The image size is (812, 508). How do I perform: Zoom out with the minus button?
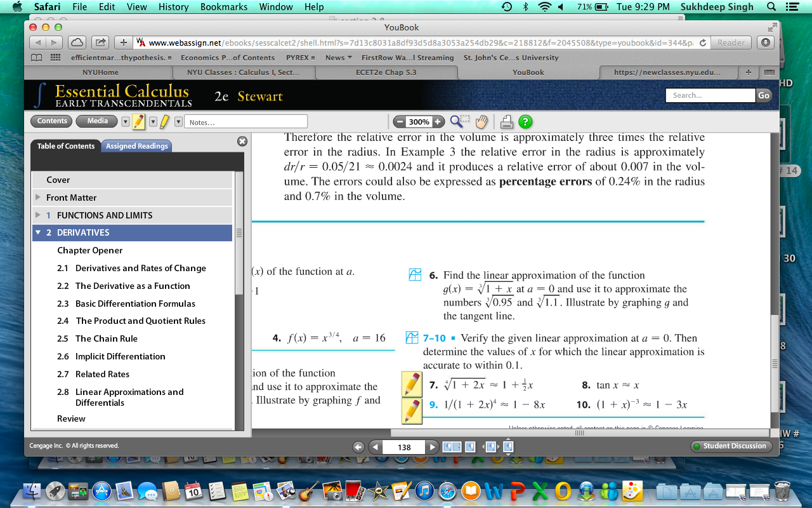point(400,122)
